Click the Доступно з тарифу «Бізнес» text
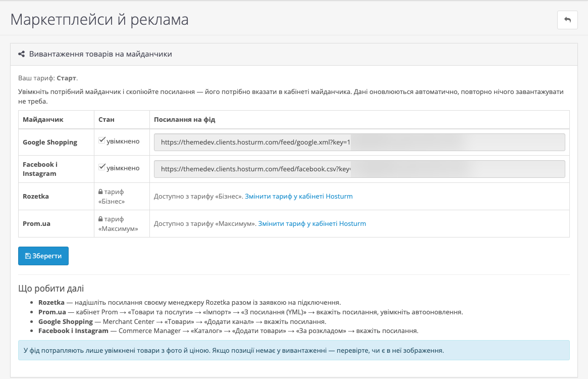 (199, 197)
